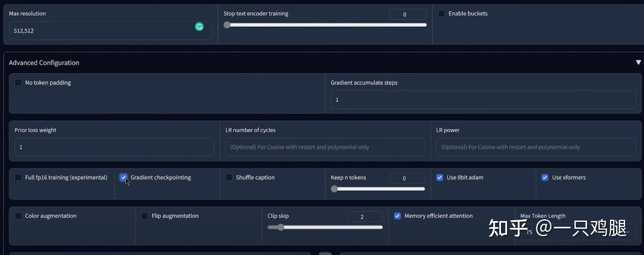Screen dimensions: 644x255
Task: Select the Prior loss weight value field
Action: (114, 147)
